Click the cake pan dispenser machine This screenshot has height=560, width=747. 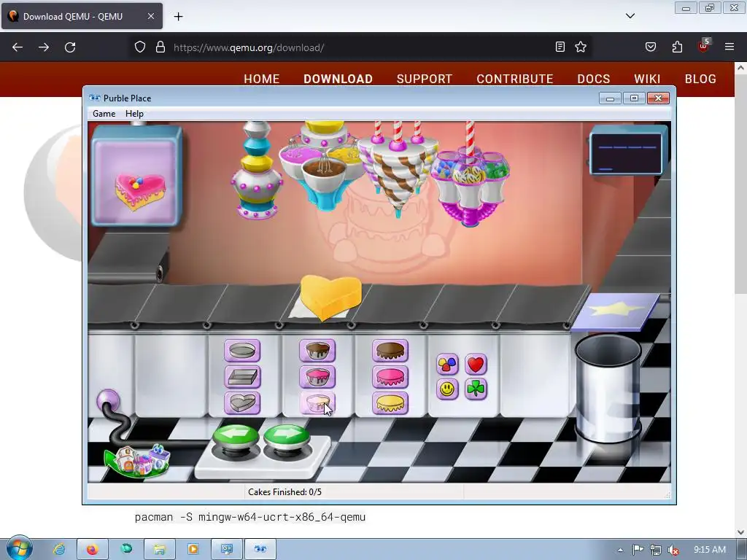258,170
